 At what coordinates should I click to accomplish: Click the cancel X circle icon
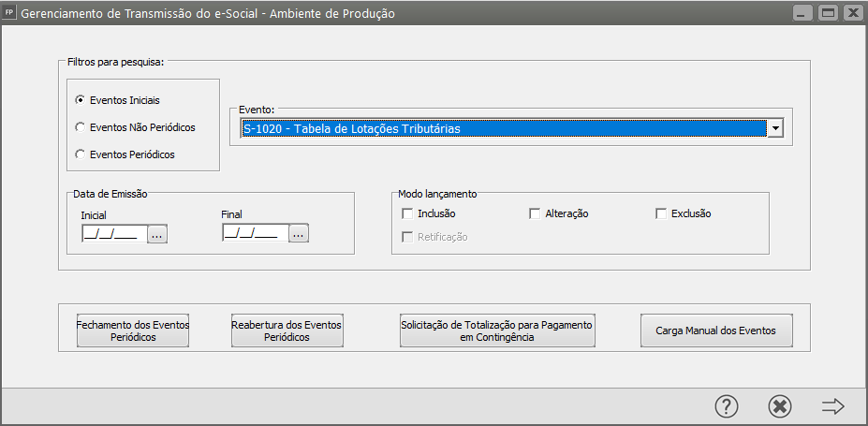[x=779, y=406]
